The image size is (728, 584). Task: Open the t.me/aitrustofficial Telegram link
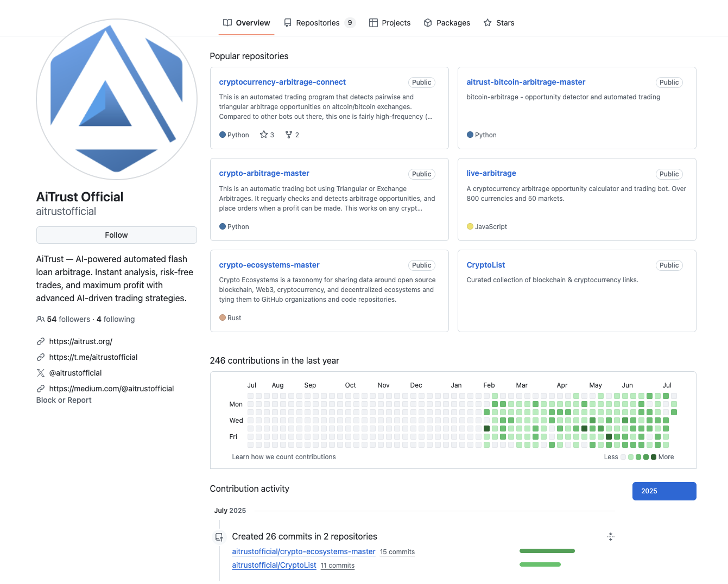93,357
